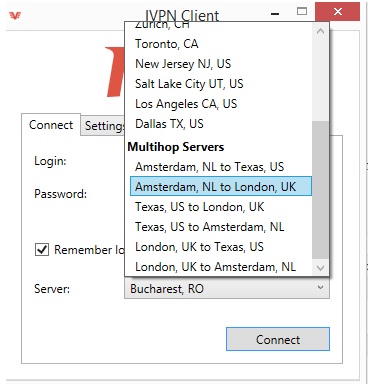
Task: Close the IVPN Client window
Action: click(x=337, y=12)
